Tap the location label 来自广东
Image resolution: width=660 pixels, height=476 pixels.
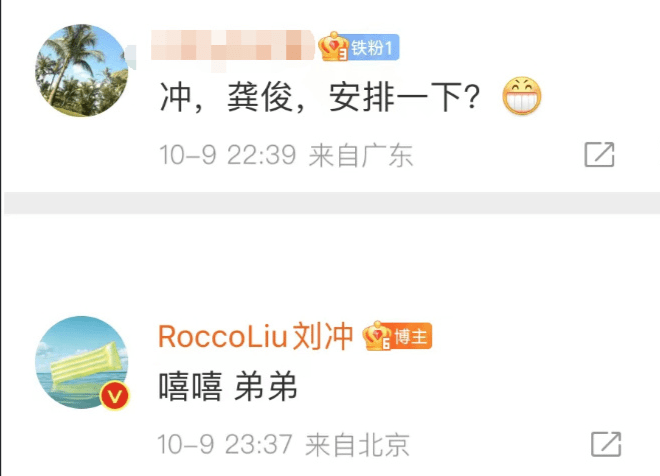coord(361,155)
